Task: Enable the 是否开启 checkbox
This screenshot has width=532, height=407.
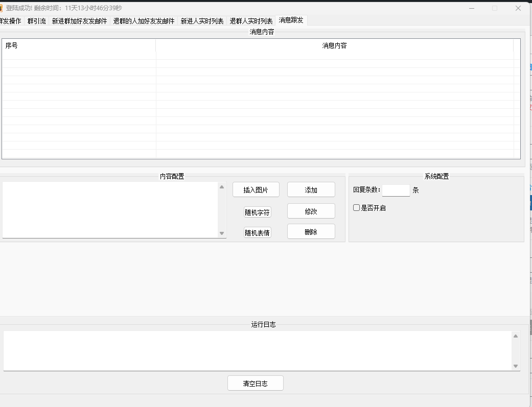Action: (x=357, y=208)
